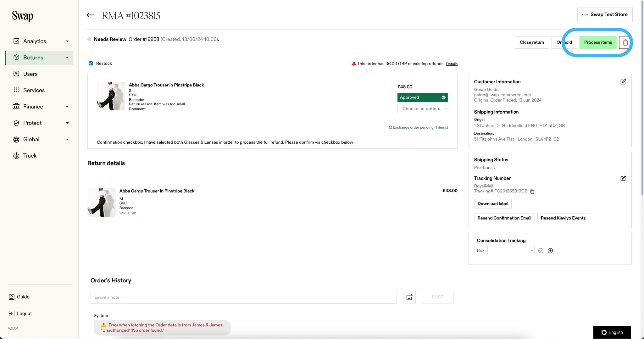644x339 pixels.
Task: Attach an image to the note
Action: [x=409, y=297]
